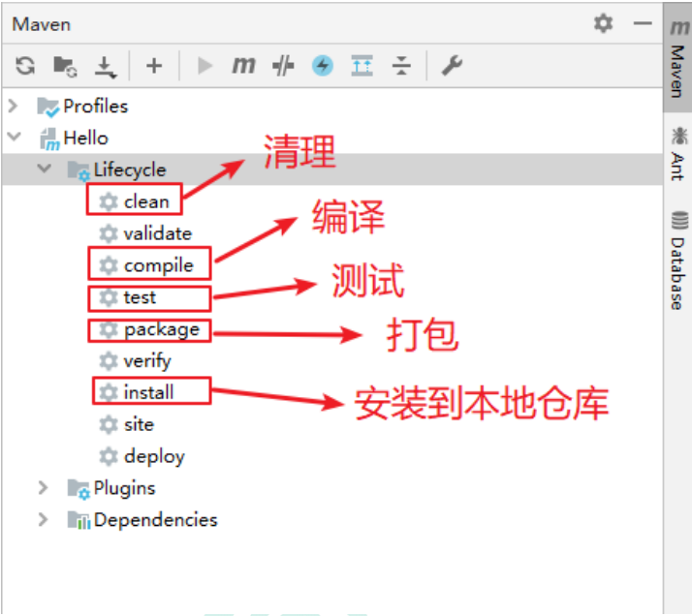Click the Reload All Maven Projects icon
The width and height of the screenshot is (692, 616).
click(x=25, y=66)
